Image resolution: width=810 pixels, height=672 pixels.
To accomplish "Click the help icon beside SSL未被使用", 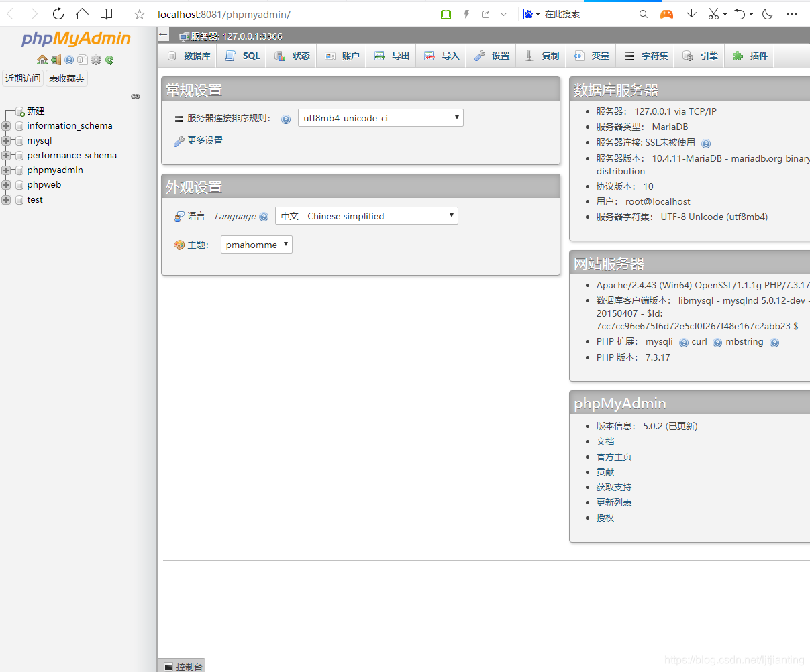I will click(x=706, y=143).
